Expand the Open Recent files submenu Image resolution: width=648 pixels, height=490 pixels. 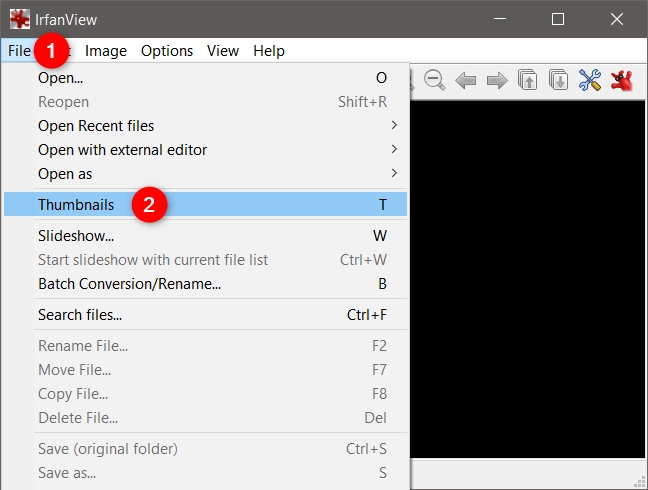point(205,126)
